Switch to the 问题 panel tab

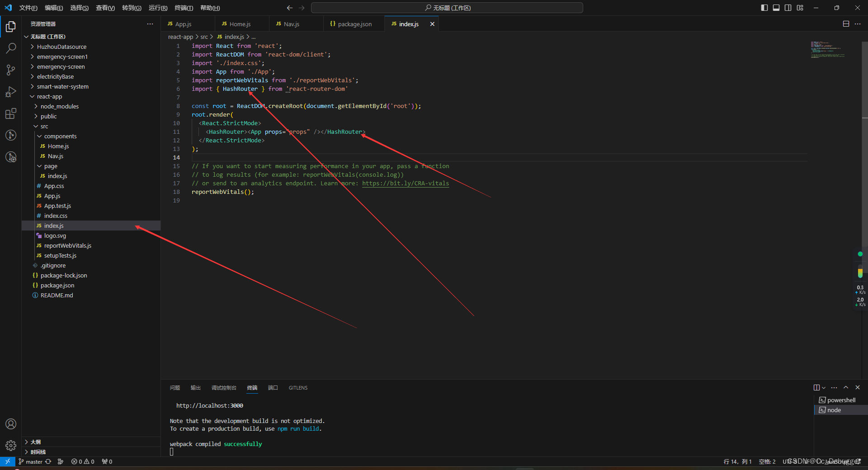coord(175,388)
